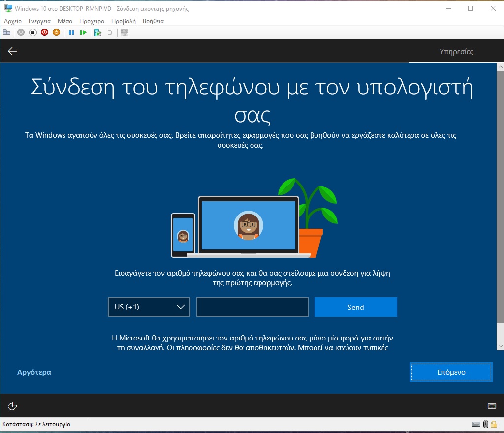Click the scrollbar up arrow

(500, 67)
